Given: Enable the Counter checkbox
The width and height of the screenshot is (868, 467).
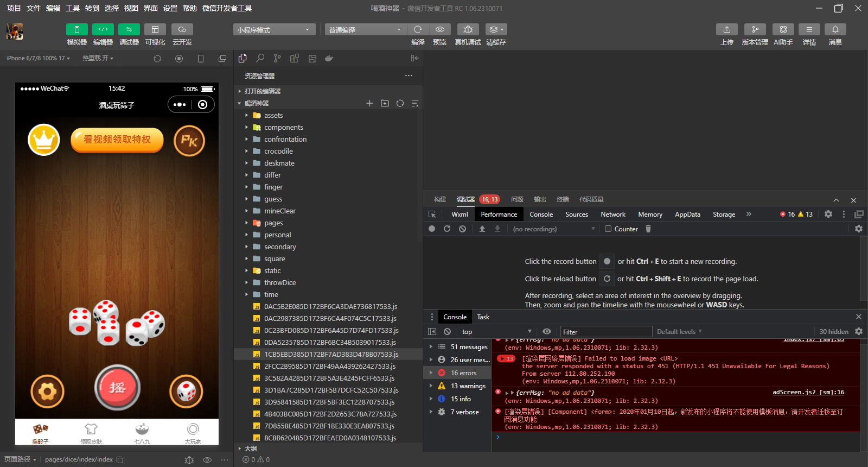Looking at the screenshot, I should pyautogui.click(x=608, y=229).
